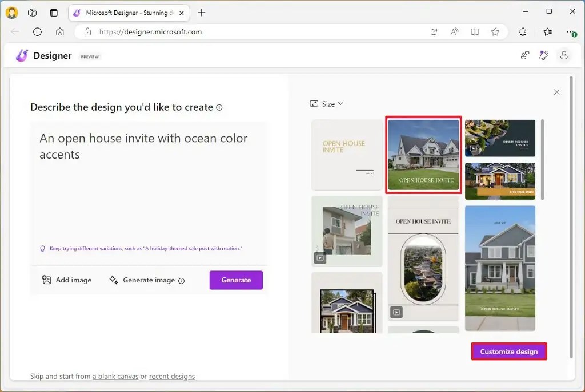The height and width of the screenshot is (392, 585).
Task: Click the Generate image sparkle icon
Action: pyautogui.click(x=114, y=280)
